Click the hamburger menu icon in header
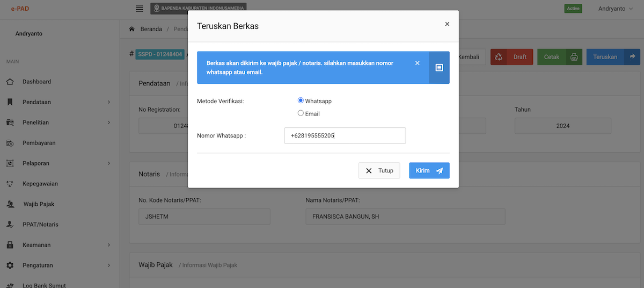The width and height of the screenshot is (644, 288). click(140, 9)
